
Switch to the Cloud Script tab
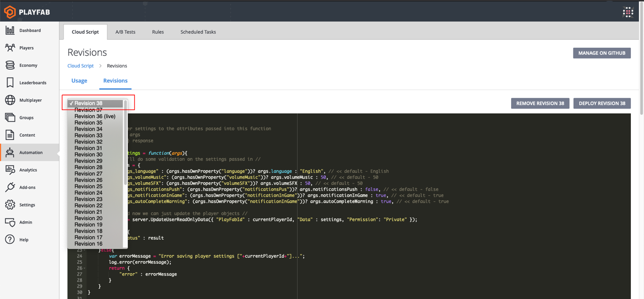85,32
